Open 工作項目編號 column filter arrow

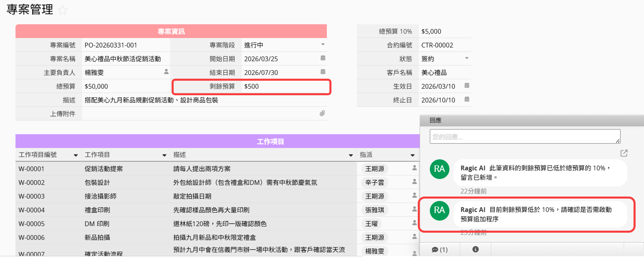pyautogui.click(x=76, y=155)
